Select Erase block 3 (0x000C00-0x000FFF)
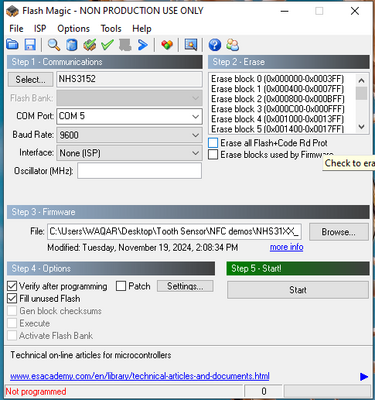Viewport: 375px width, 400px height. pyautogui.click(x=278, y=109)
